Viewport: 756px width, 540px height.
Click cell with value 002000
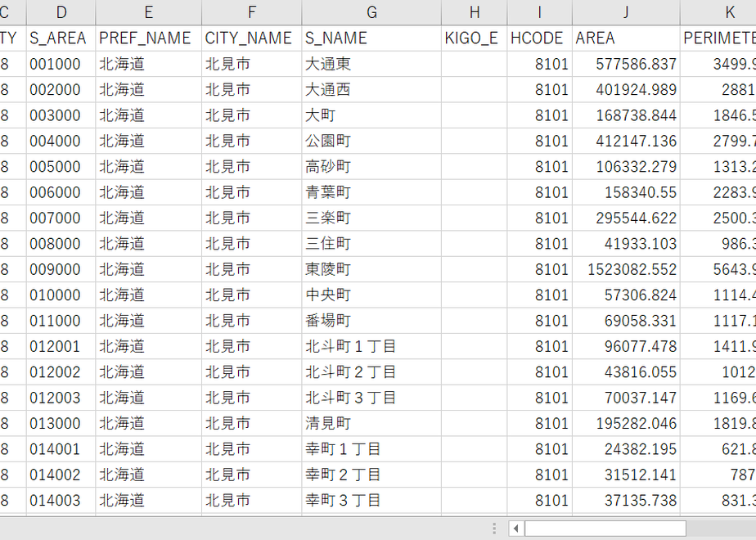(x=61, y=90)
